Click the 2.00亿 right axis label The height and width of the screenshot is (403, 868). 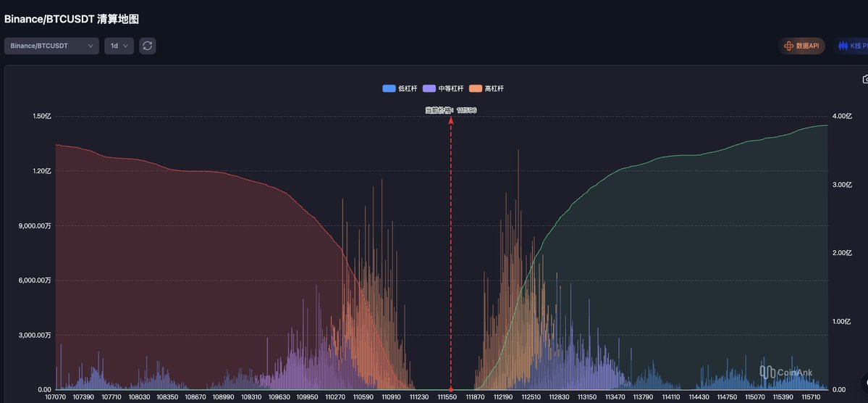coord(841,253)
